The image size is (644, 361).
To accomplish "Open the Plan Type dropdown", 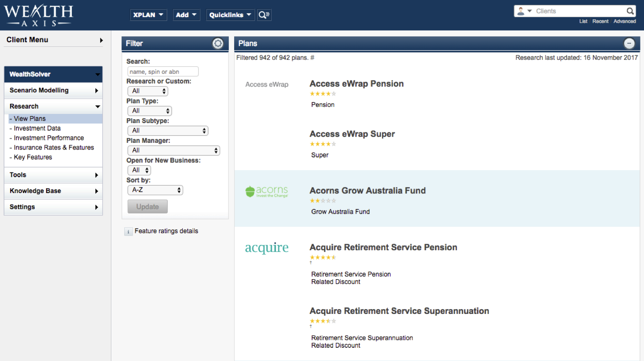I will pos(150,111).
